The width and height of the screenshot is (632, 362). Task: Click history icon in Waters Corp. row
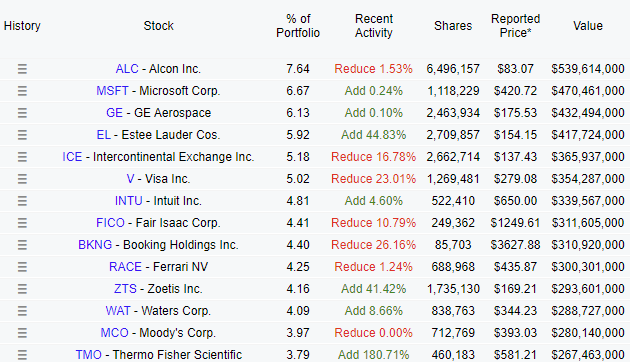22,311
